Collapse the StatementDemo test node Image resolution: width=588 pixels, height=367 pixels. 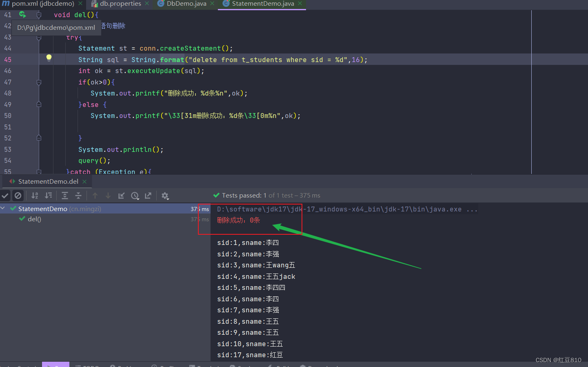(x=3, y=208)
